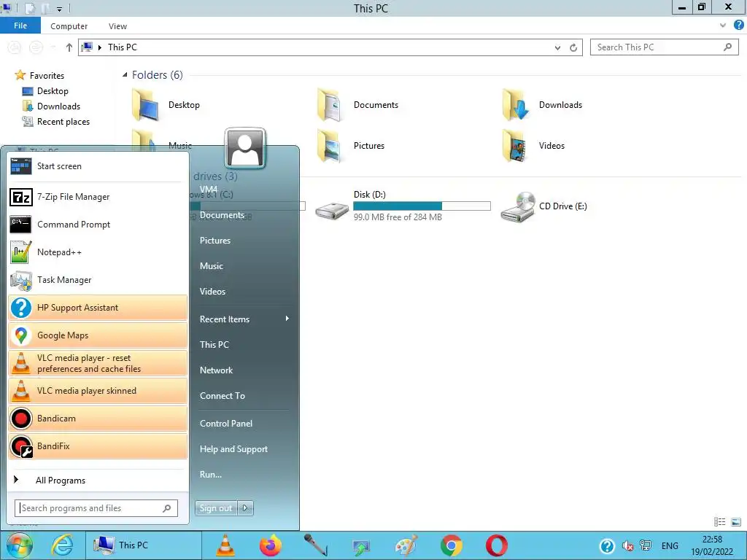The image size is (747, 560).
Task: Launch VLC media player skinned
Action: [98, 391]
